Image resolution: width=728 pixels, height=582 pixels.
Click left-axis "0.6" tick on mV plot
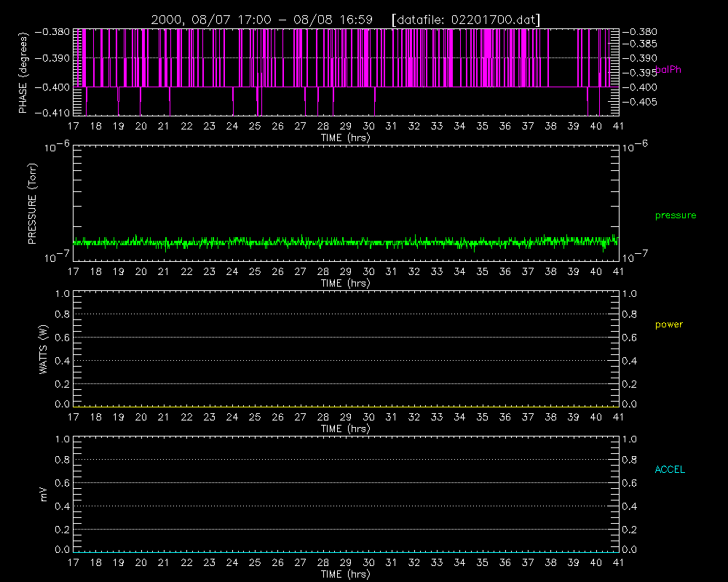[62, 483]
